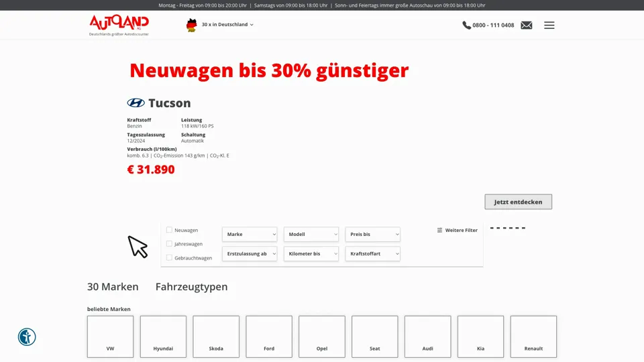Click the Weitere Filter list icon
644x362 pixels.
pos(439,230)
